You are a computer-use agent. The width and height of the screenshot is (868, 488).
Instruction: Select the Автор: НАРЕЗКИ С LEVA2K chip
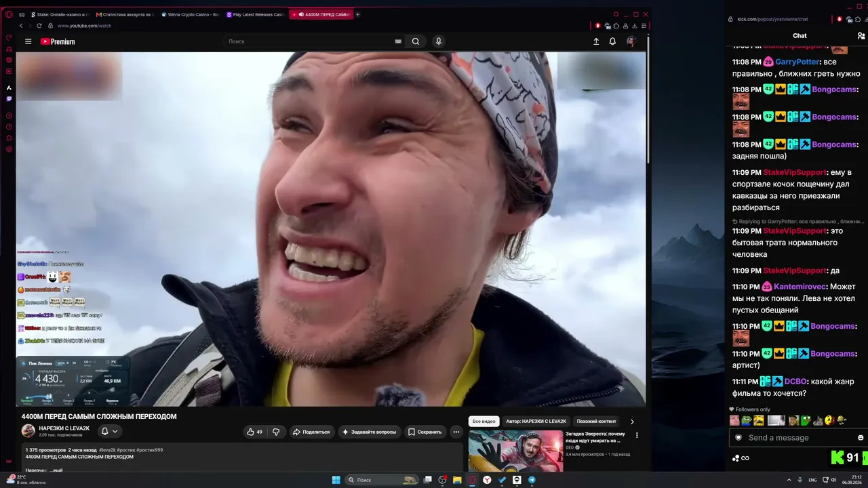[x=536, y=422]
